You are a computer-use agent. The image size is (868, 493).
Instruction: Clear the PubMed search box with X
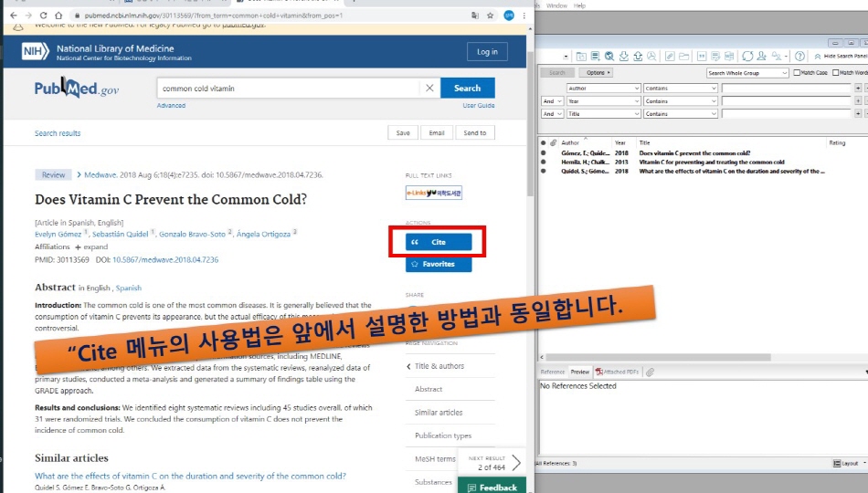[429, 88]
